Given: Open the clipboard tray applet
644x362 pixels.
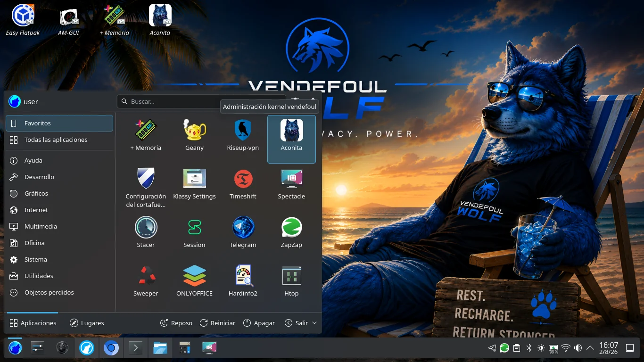Looking at the screenshot, I should coord(517,348).
